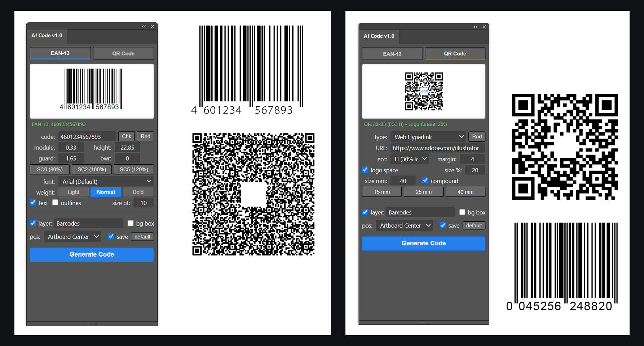Viewport: 644px width, 346px height.
Task: Toggle the text checkbox
Action: [33, 202]
